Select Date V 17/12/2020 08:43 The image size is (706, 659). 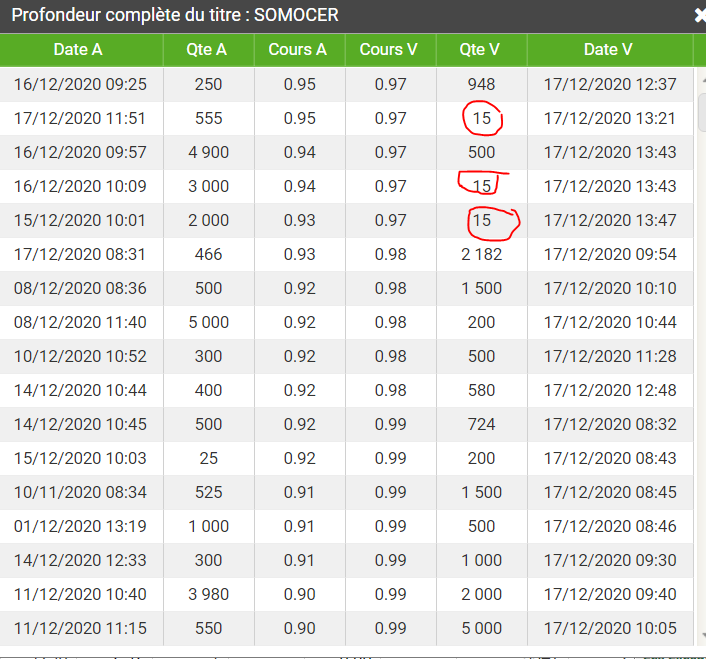coord(610,458)
